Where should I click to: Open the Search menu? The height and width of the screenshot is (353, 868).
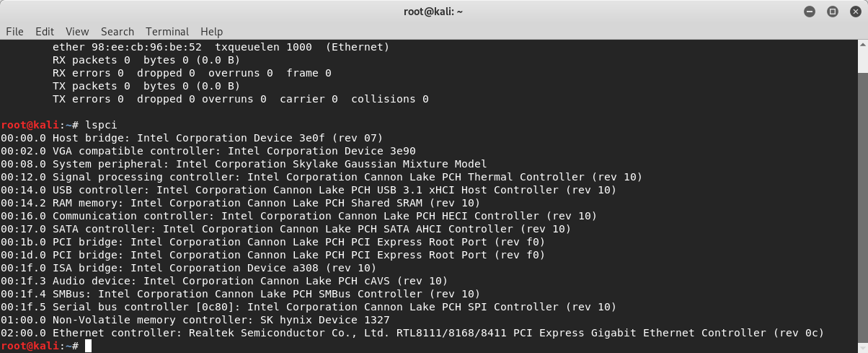click(x=118, y=32)
